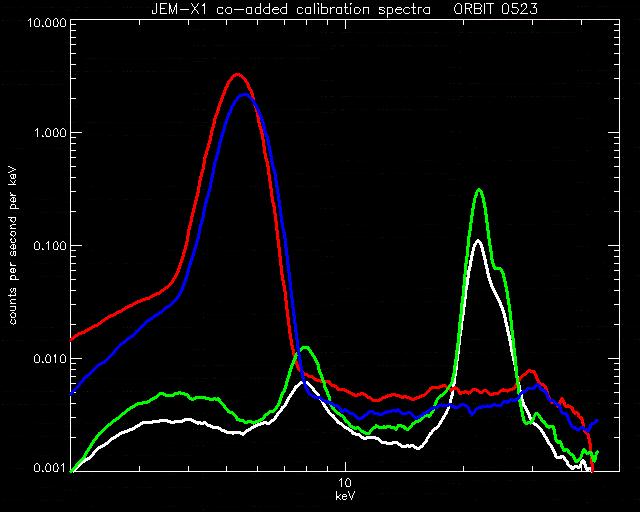
Task: Click the 10.000 y-axis label
Action: point(46,22)
